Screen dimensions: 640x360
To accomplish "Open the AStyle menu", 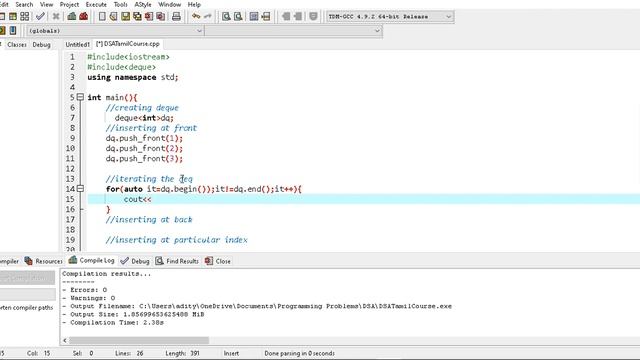I will pos(143,4).
